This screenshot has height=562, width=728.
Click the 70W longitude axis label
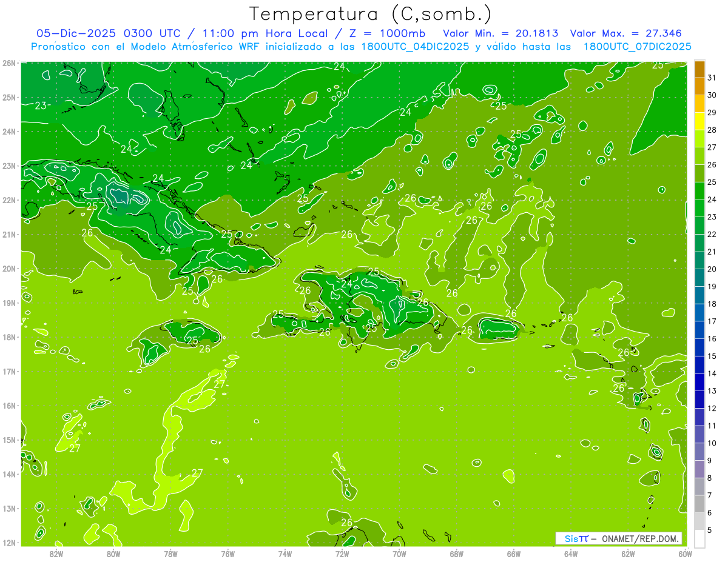399,554
